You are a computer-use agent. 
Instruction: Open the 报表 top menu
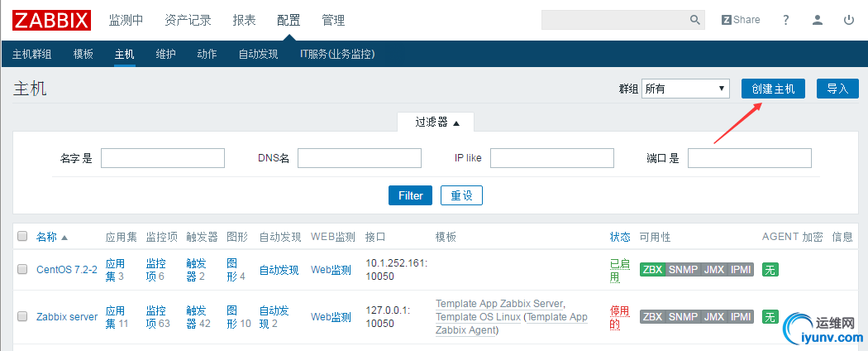tap(244, 21)
